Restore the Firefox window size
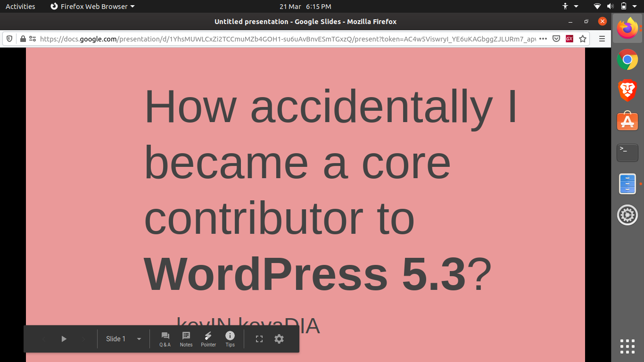The image size is (644, 362). (586, 22)
